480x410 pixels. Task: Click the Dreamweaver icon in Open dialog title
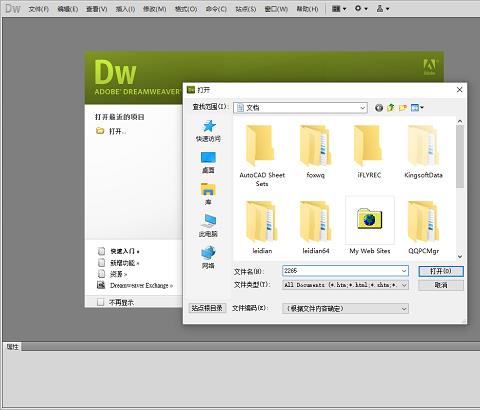[191, 90]
